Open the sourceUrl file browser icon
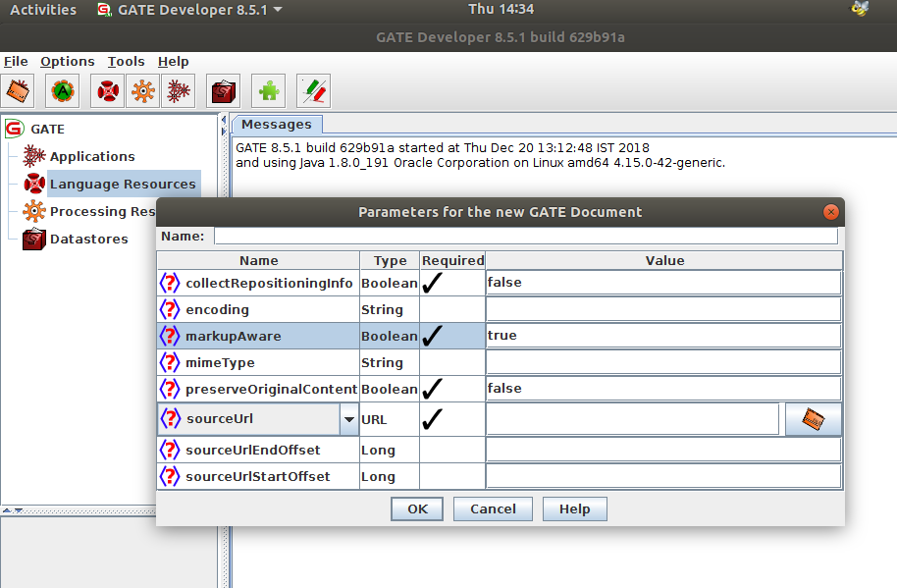 tap(813, 418)
